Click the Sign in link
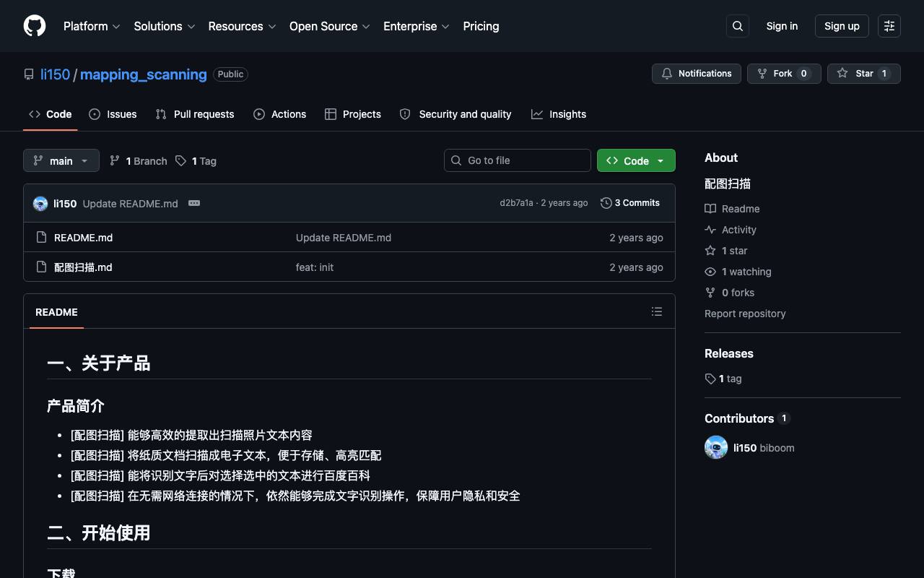Viewport: 924px width, 578px height. (782, 26)
